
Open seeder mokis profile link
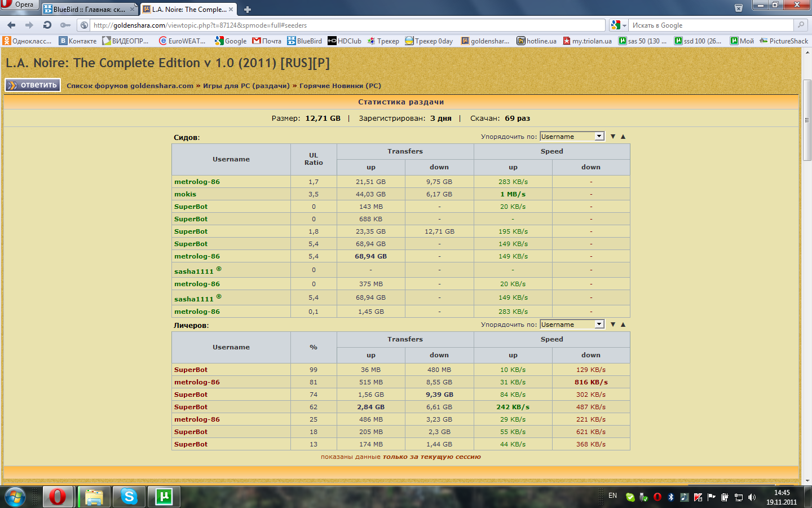tap(185, 194)
